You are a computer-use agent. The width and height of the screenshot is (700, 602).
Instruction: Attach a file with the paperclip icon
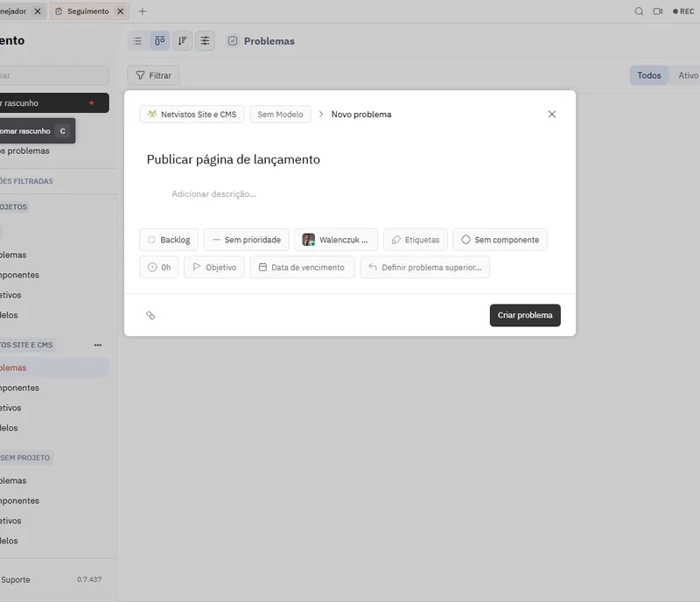150,315
